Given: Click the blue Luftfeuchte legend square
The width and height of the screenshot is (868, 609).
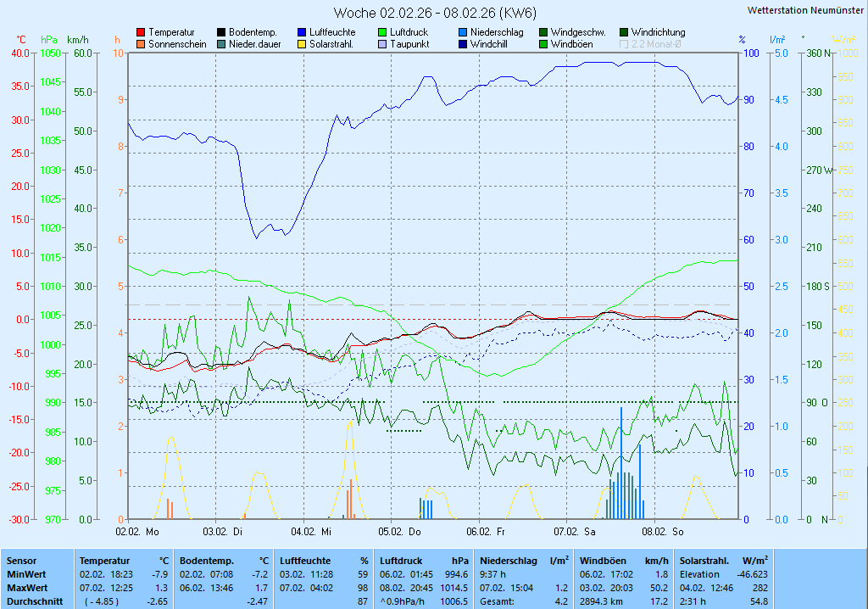Looking at the screenshot, I should coord(302,32).
